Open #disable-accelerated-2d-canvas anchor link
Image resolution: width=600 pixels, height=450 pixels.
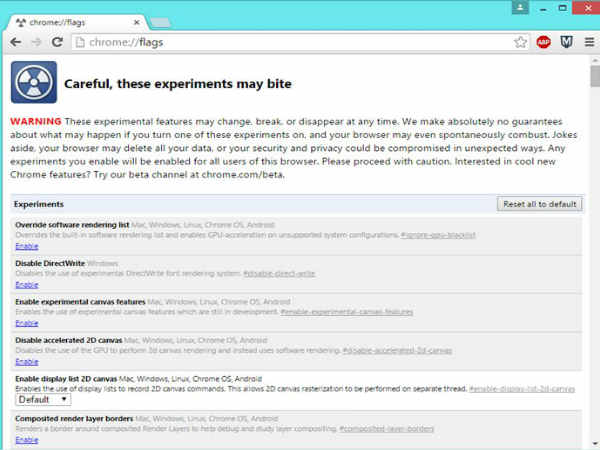(x=397, y=351)
